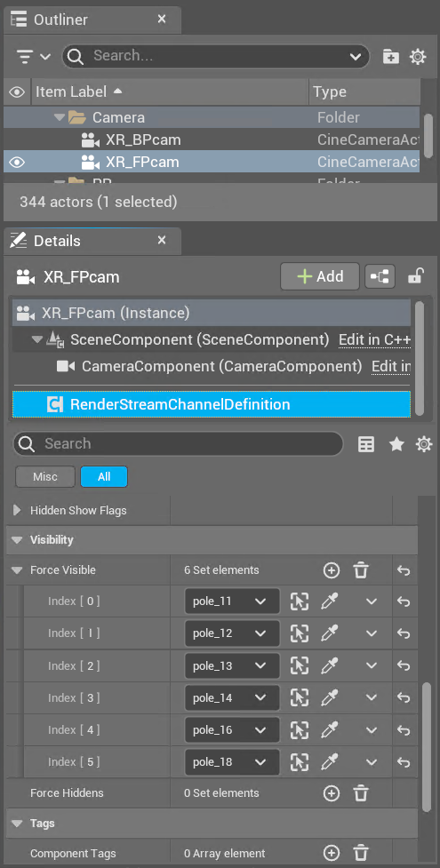The image size is (440, 868).
Task: Reset Index 4 pole_16 to default
Action: pos(404,730)
